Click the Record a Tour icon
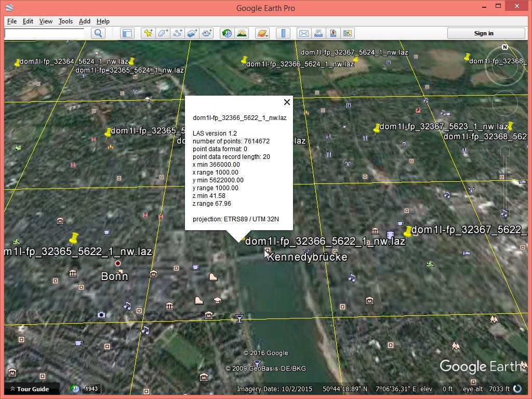The width and height of the screenshot is (532, 399). coord(207,33)
